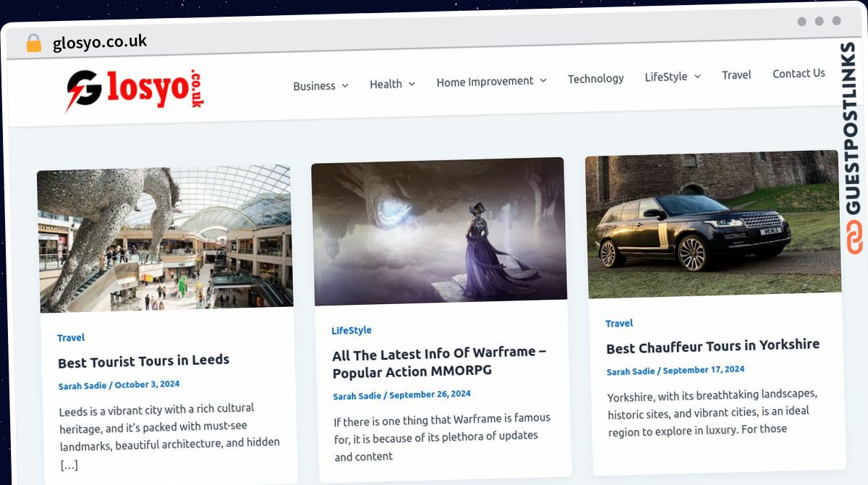
Task: Go to the Technology section
Action: click(x=595, y=78)
